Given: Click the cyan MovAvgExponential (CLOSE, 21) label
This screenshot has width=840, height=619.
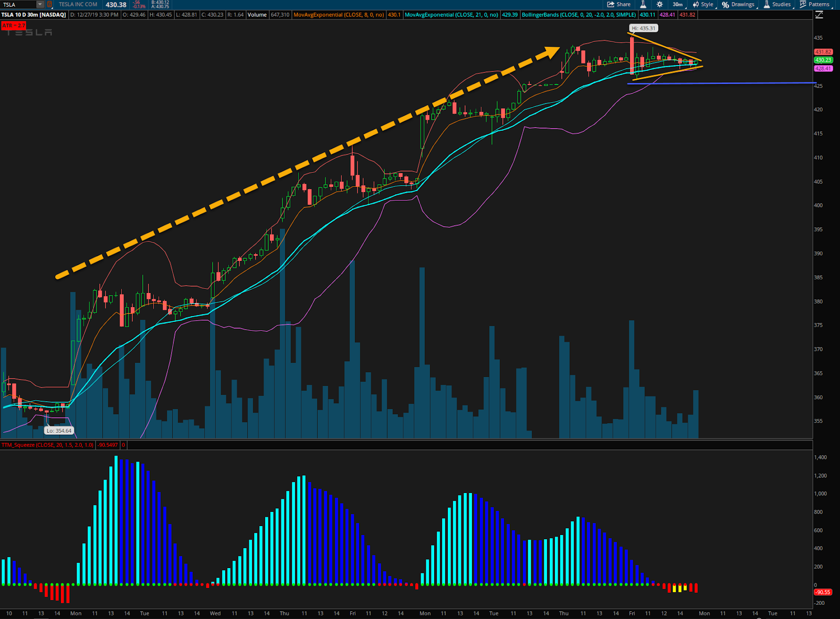Looking at the screenshot, I should (x=451, y=15).
